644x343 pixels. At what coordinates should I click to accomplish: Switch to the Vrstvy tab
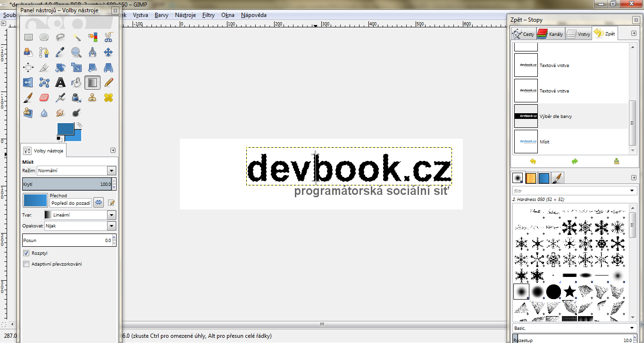578,34
